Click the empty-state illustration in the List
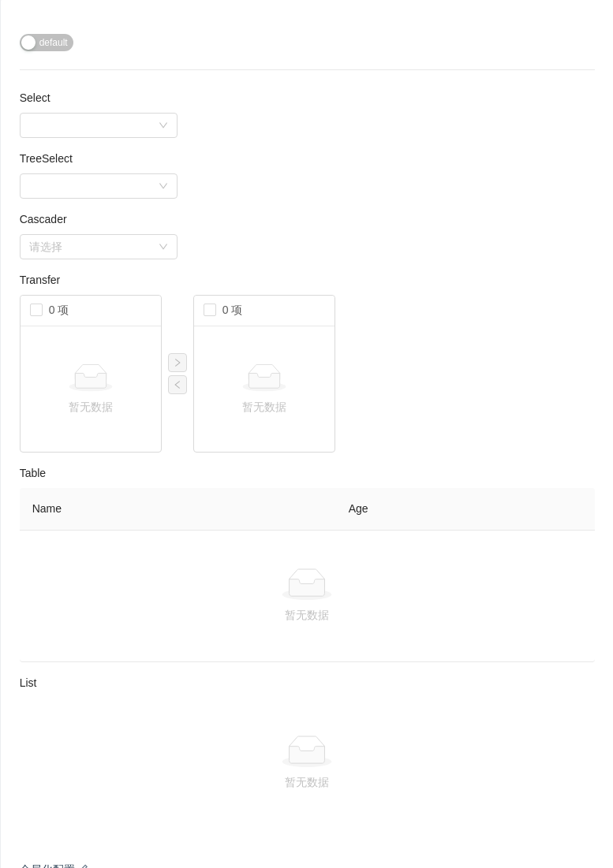613x868 pixels. coord(307,751)
